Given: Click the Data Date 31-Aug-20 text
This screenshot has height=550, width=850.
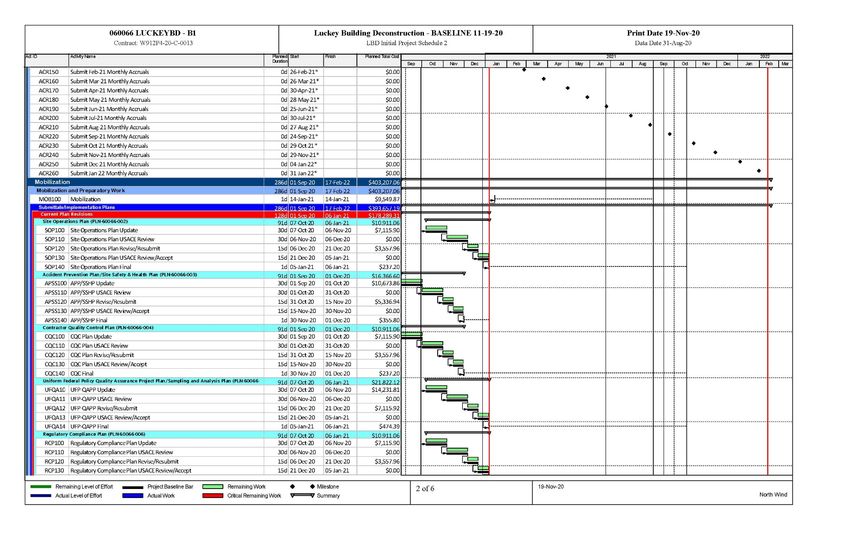Looking at the screenshot, I should pyautogui.click(x=663, y=43).
